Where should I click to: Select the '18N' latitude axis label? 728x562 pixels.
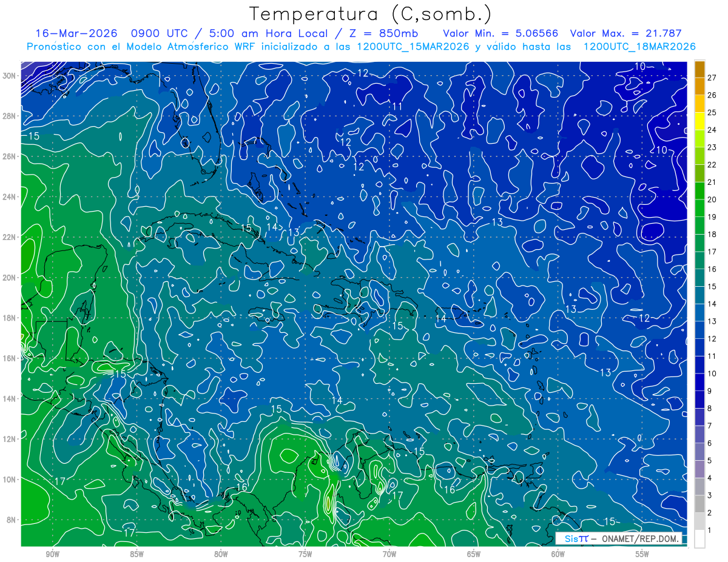pos(9,318)
